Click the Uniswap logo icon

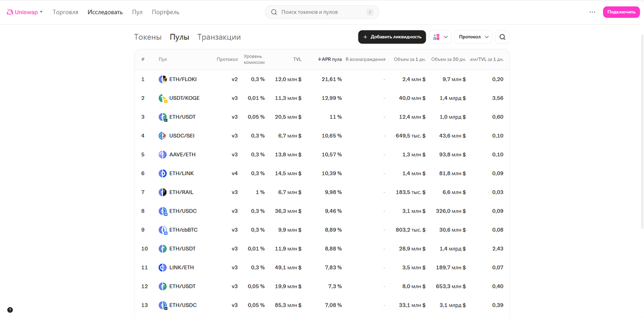[x=10, y=12]
